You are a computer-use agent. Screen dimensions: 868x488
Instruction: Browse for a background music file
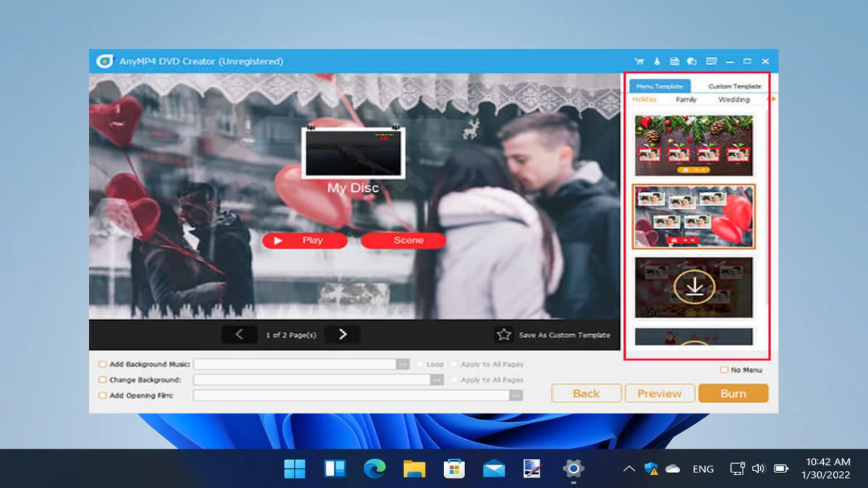pos(403,364)
